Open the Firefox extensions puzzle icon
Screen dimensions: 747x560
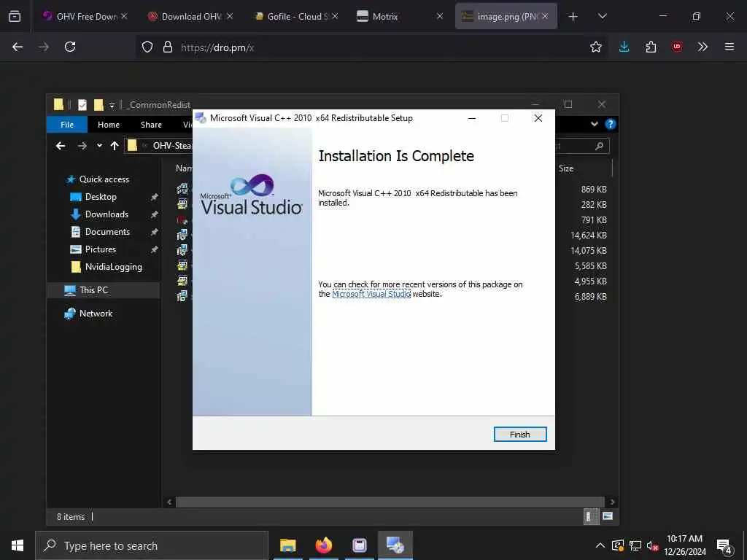tap(651, 47)
